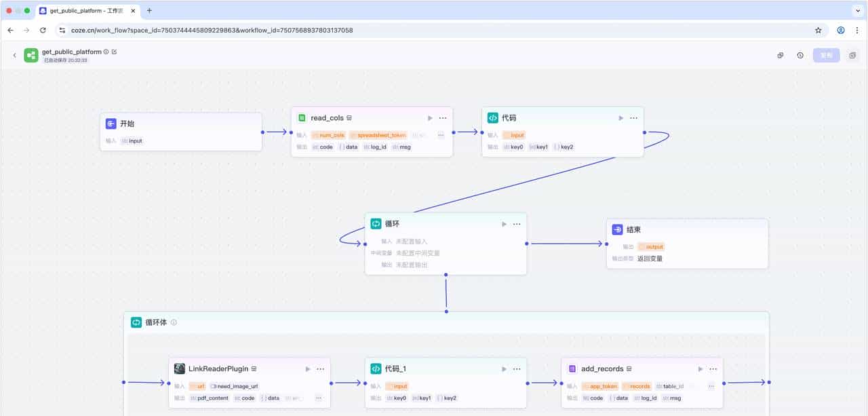The image size is (868, 416).
Task: Go back using the header back chevron
Action: tap(14, 56)
